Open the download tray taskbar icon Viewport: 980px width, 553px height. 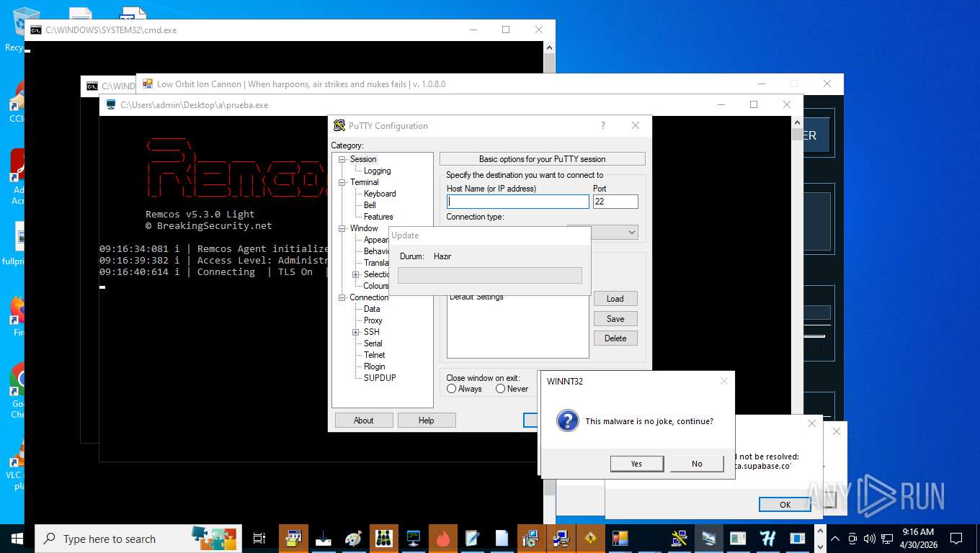(324, 539)
